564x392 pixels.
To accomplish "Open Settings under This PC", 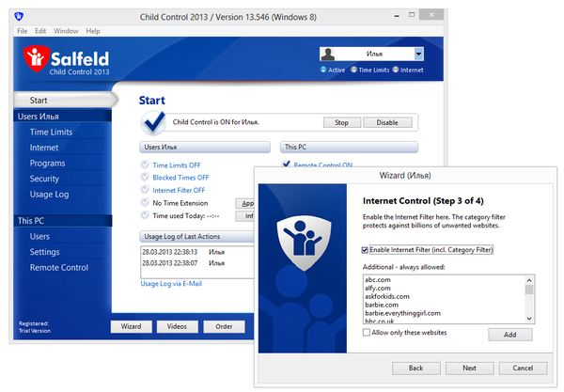I will point(44,252).
